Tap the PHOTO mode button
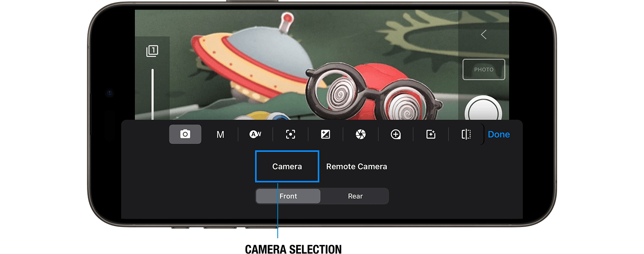 483,70
